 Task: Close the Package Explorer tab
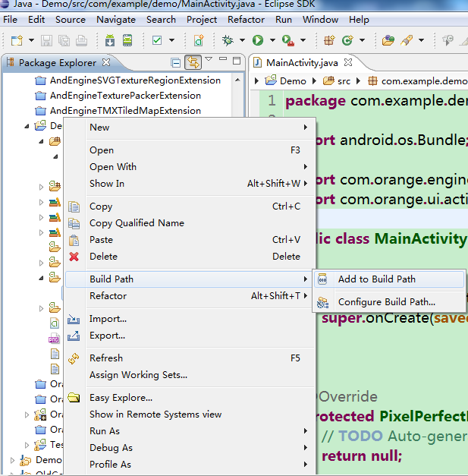click(x=106, y=62)
